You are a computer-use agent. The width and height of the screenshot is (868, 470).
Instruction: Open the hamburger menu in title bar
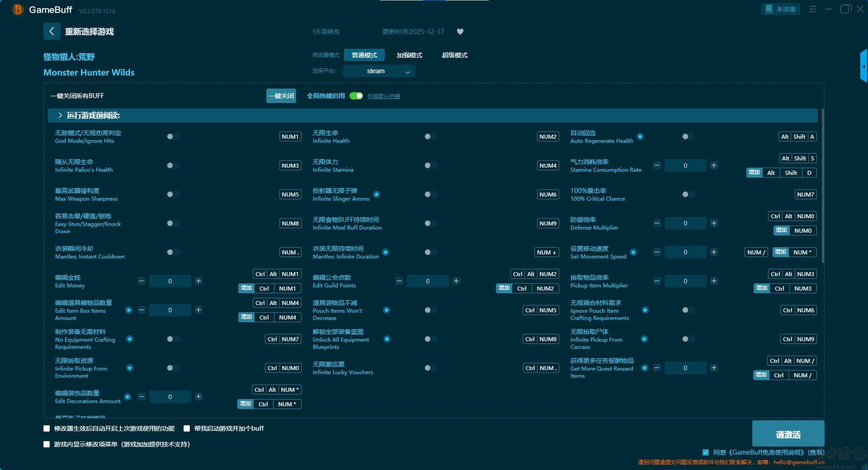coord(812,9)
